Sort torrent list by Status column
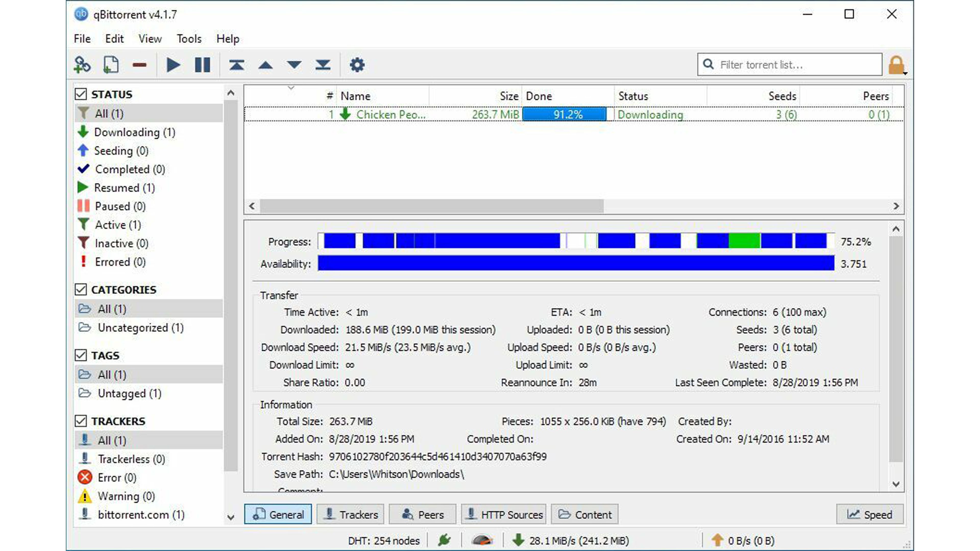Viewport: 980px width, 551px height. point(661,96)
